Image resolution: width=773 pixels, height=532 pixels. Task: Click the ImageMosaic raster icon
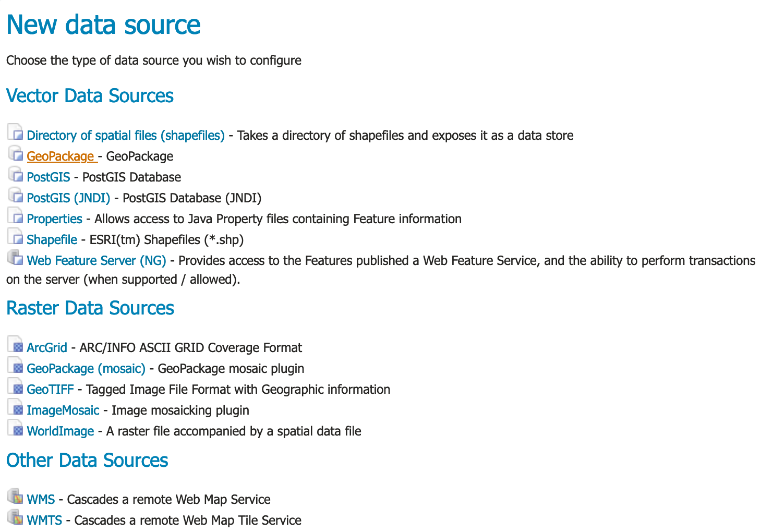pyautogui.click(x=16, y=408)
